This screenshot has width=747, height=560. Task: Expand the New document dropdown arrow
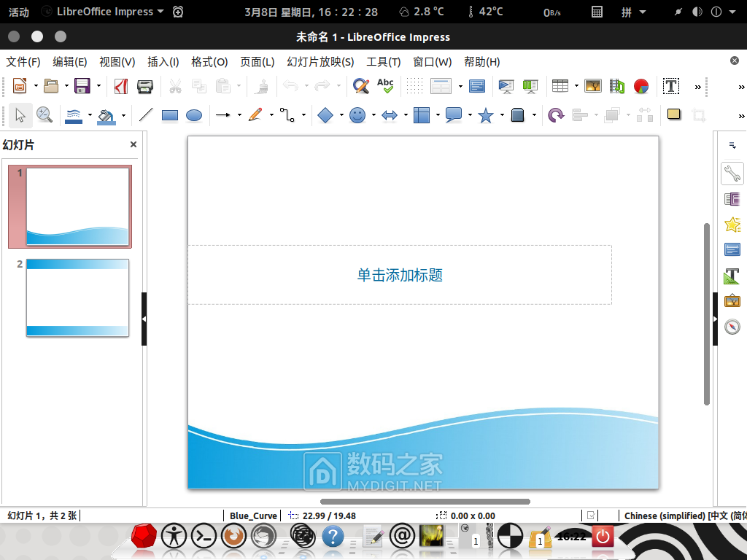(35, 86)
